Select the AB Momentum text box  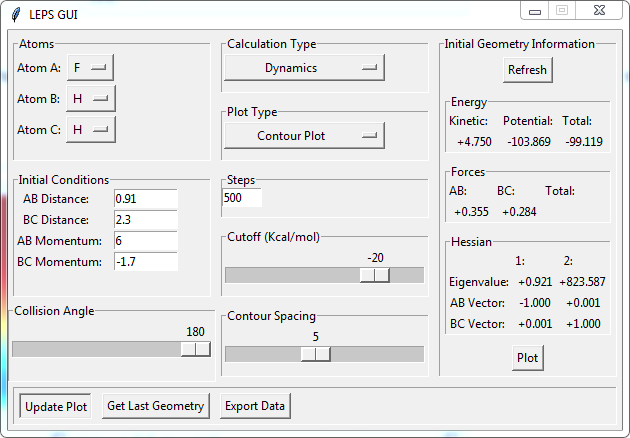tap(145, 241)
